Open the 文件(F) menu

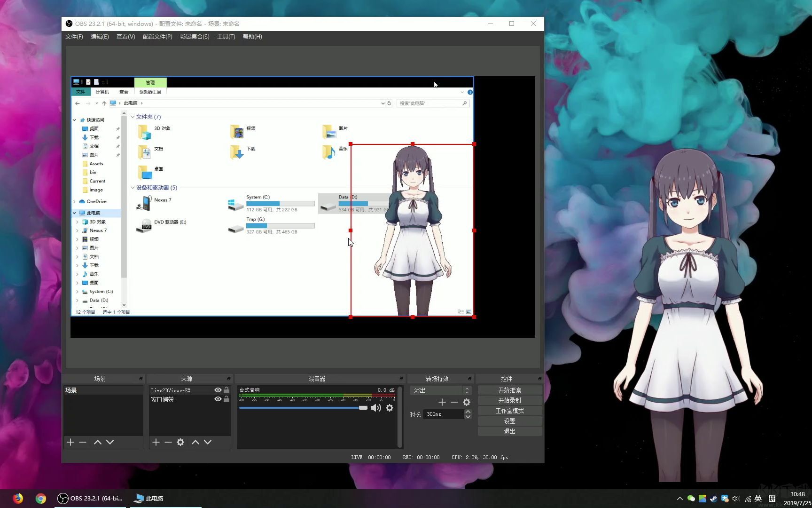point(74,37)
